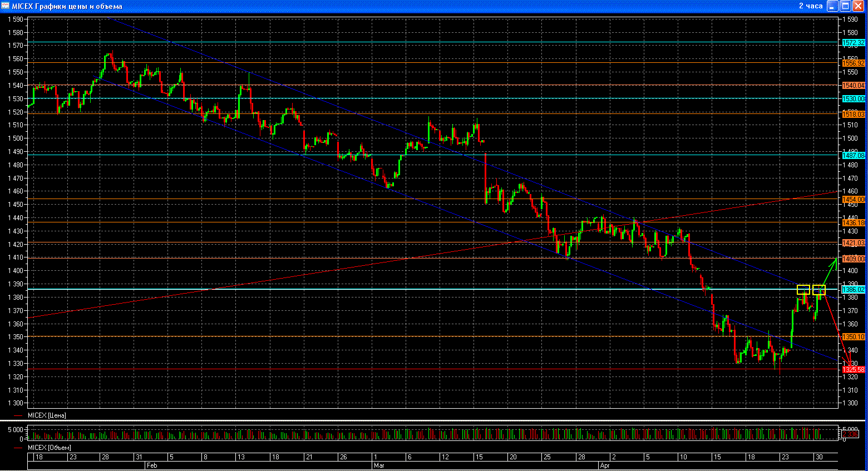868x471 pixels.
Task: Click the Mar label on time axis
Action: 379,465
